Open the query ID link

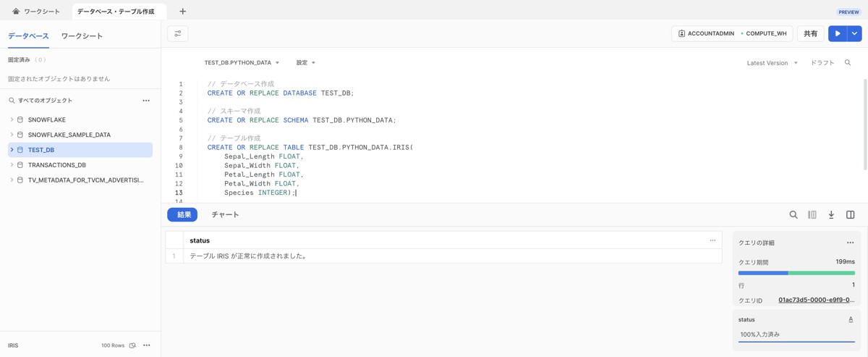pyautogui.click(x=816, y=300)
